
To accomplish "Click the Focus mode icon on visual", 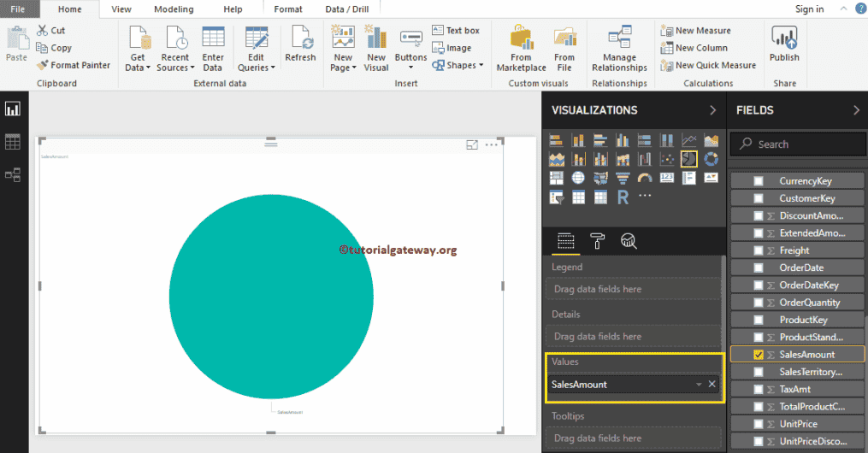I will (x=471, y=145).
